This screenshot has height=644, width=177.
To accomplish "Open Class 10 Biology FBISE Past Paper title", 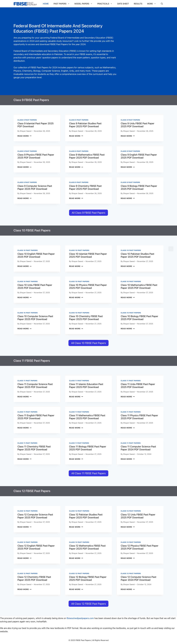I will [x=139, y=318].
